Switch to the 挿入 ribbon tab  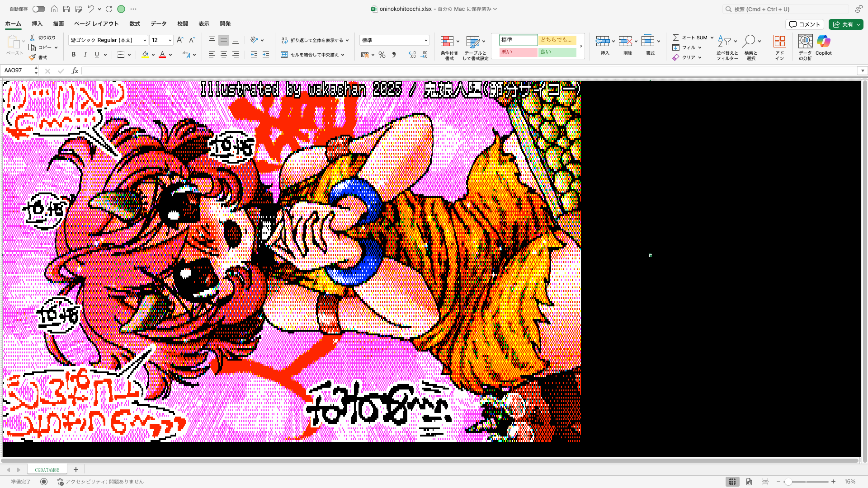pyautogui.click(x=37, y=24)
